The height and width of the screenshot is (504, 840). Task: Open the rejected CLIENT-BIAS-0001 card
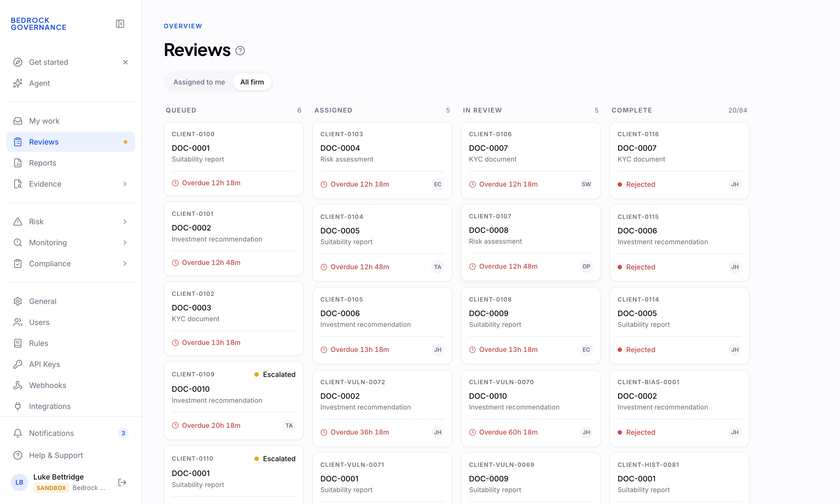tap(679, 408)
